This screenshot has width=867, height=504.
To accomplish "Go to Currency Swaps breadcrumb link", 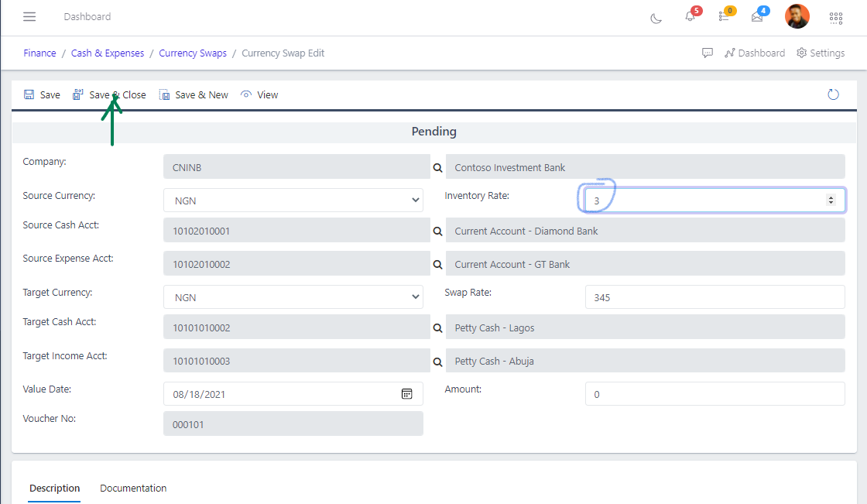I will pos(193,53).
